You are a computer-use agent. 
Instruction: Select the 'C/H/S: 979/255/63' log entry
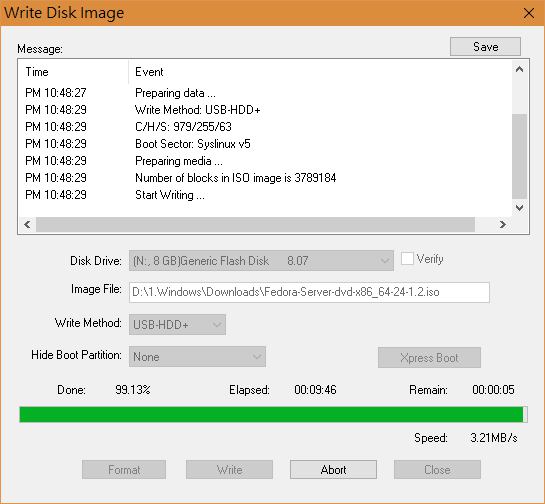(x=266, y=127)
